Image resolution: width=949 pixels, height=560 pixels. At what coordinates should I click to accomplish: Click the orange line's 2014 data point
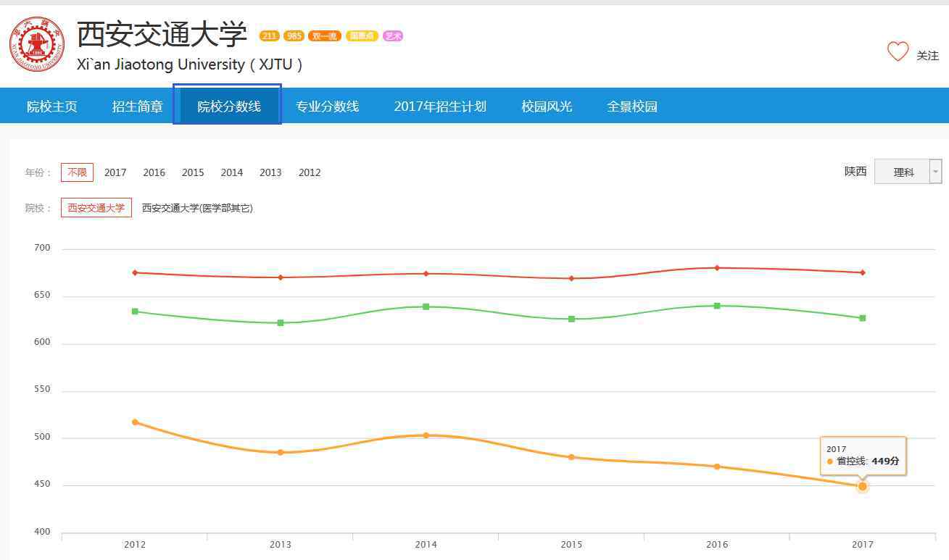[426, 435]
